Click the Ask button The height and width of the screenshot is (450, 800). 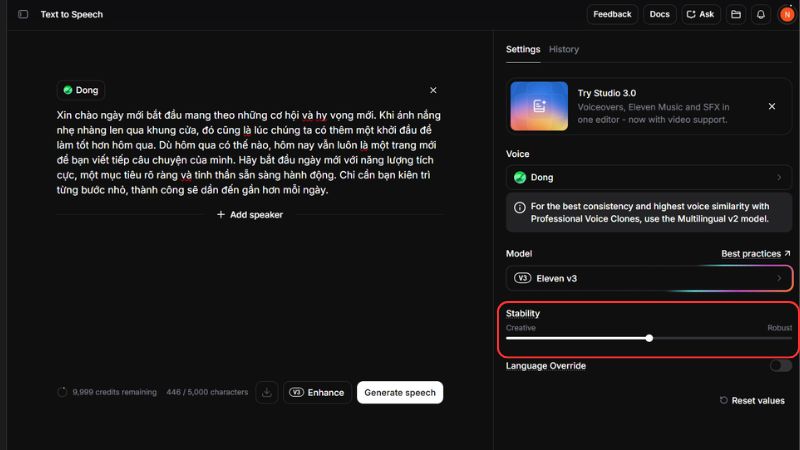coord(701,14)
